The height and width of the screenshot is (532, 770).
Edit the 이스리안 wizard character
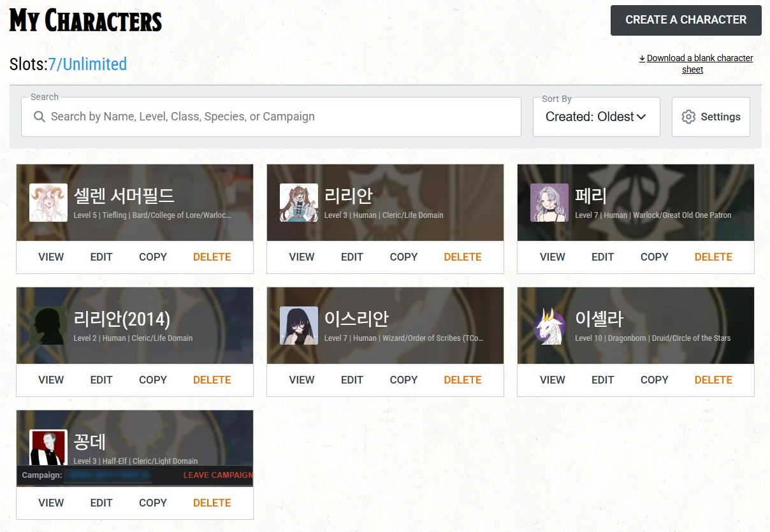coord(352,380)
